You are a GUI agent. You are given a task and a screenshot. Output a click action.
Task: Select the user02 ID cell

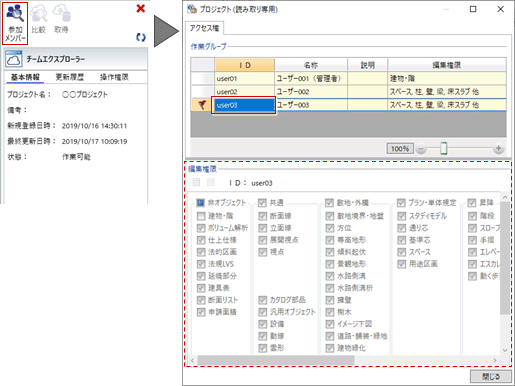[x=245, y=92]
